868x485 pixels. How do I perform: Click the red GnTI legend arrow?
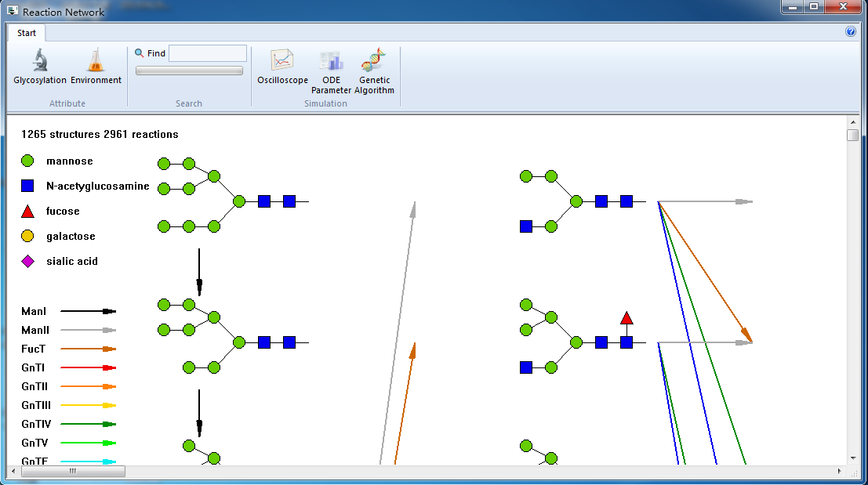click(88, 367)
